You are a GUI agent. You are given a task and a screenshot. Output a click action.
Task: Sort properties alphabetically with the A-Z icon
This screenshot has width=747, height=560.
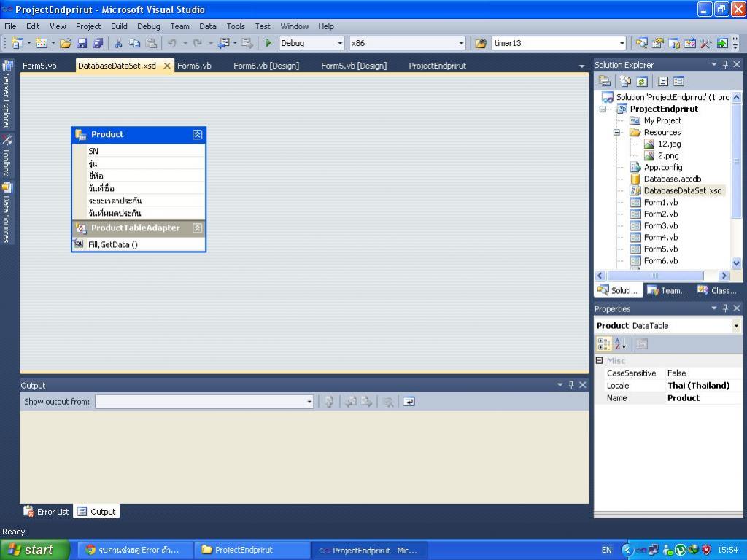tap(620, 344)
